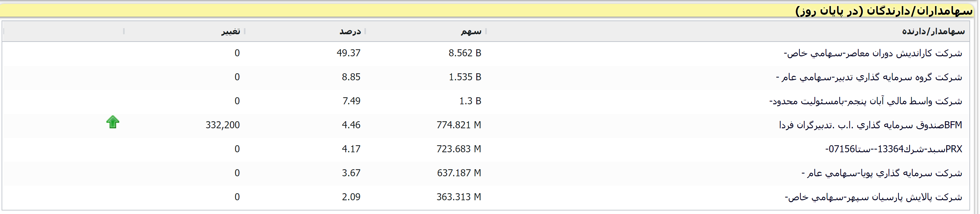The image size is (980, 214).
Task: Select the PRX سبد-شرك13364 row
Action: [x=893, y=149]
